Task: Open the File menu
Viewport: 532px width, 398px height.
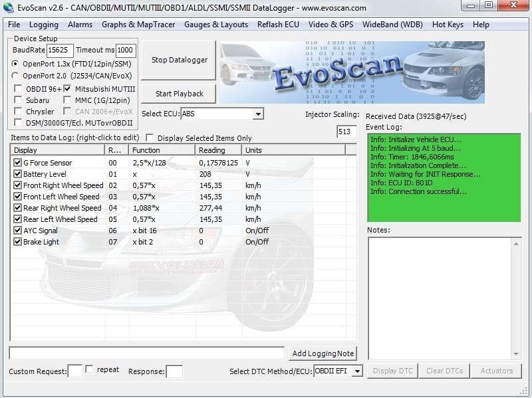Action: coord(14,25)
